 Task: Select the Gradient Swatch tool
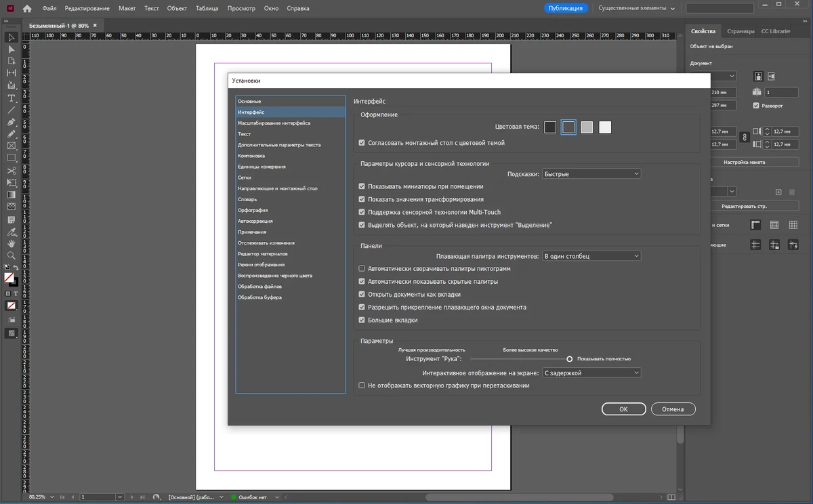pos(12,194)
